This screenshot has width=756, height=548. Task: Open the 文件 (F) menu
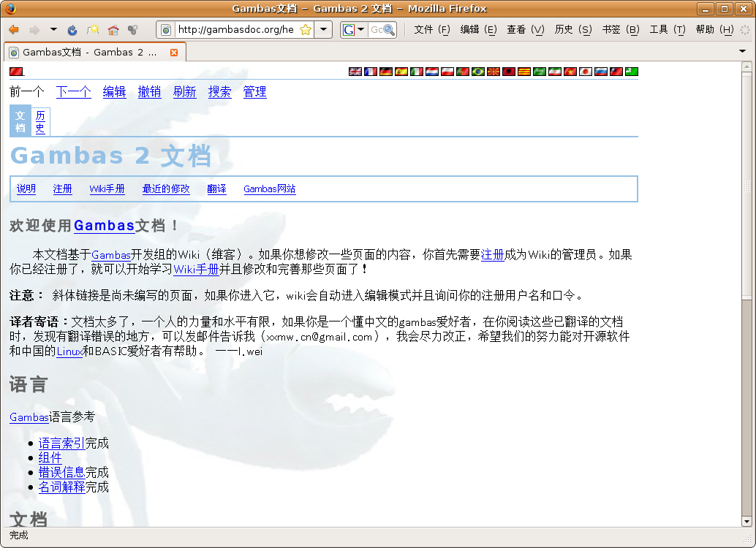(x=432, y=30)
